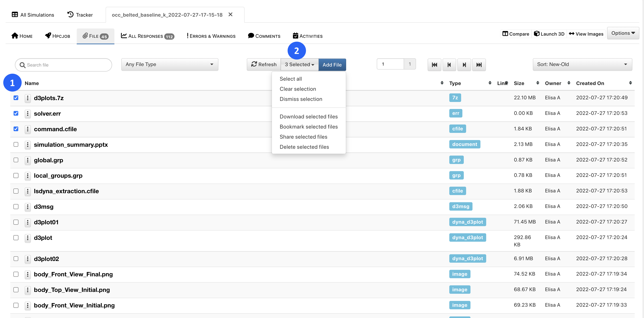Open kebab menu for global.grp
Screen dimensions: 644x318
tap(28, 160)
